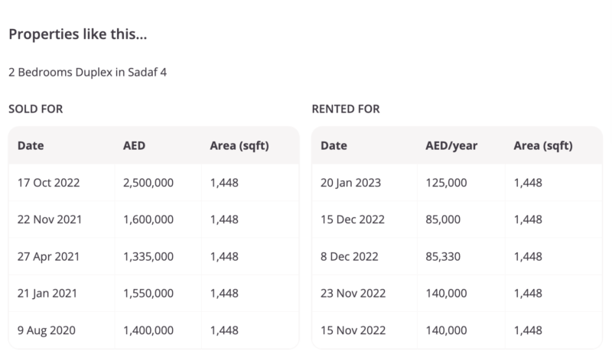The width and height of the screenshot is (612, 364).
Task: Click the RENTED FOR section label
Action: 346,109
